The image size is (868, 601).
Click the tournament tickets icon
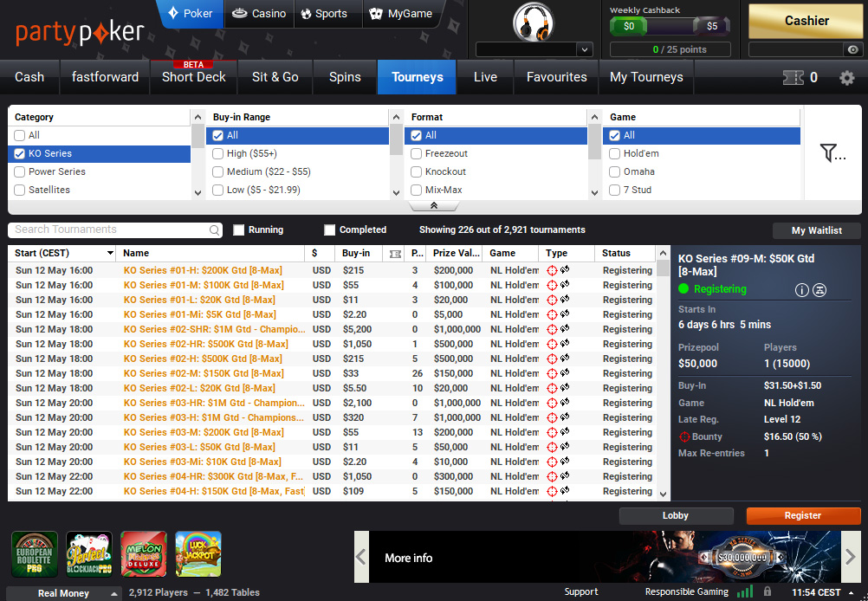point(793,78)
